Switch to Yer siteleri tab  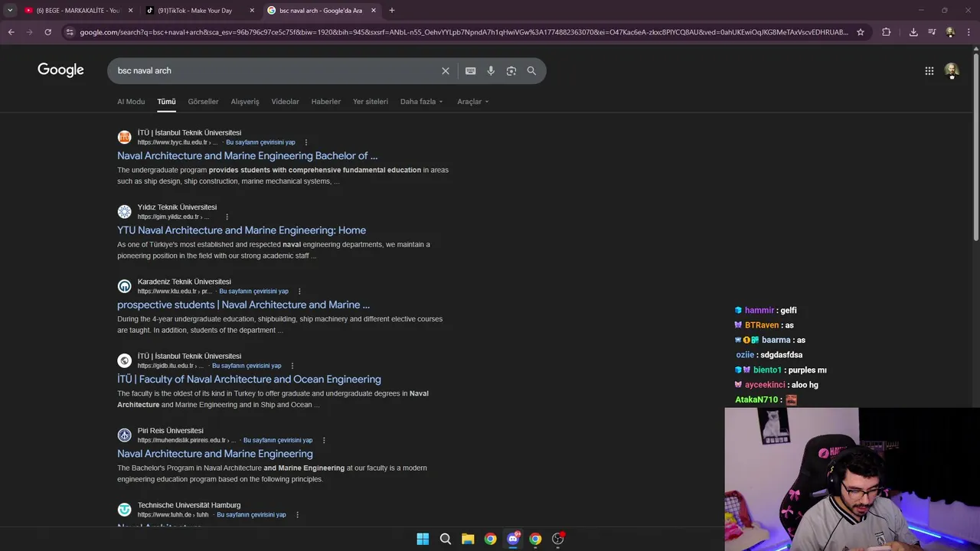371,101
